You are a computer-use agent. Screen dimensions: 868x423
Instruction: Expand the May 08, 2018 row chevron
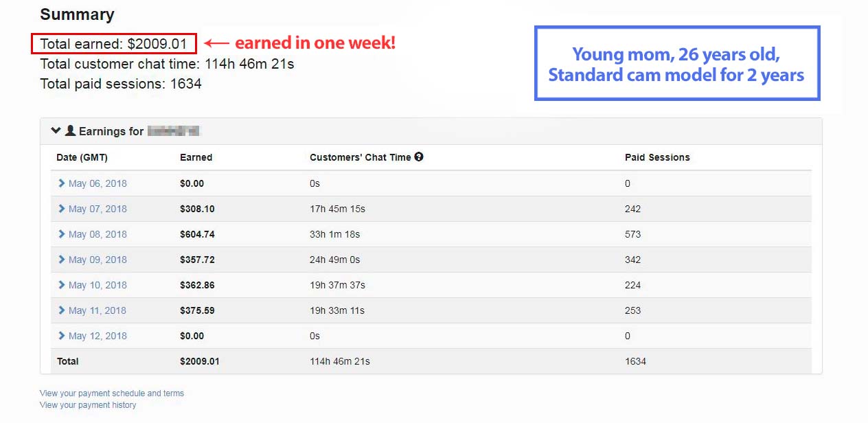(x=62, y=234)
